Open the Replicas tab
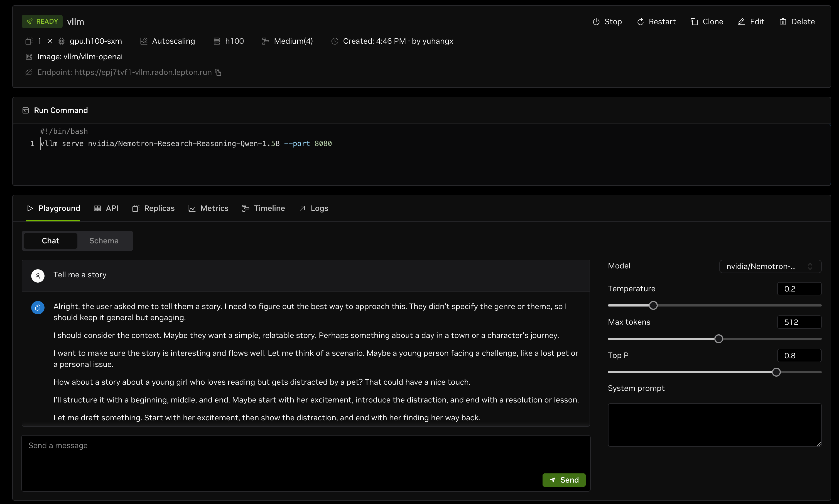The width and height of the screenshot is (839, 504). tap(153, 208)
